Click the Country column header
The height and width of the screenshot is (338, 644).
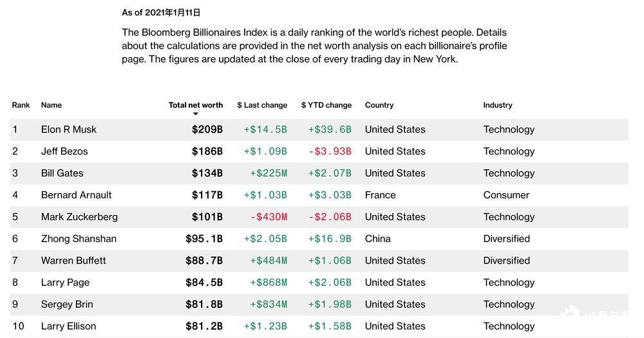click(x=379, y=105)
